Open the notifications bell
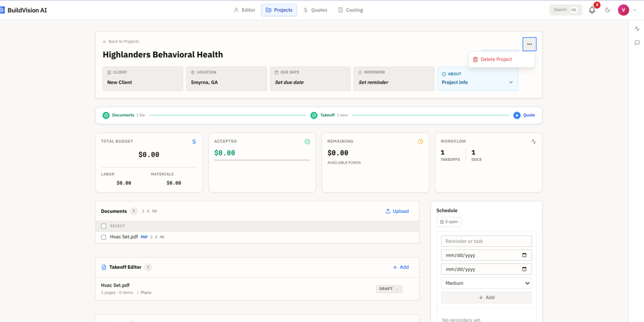 tap(592, 10)
